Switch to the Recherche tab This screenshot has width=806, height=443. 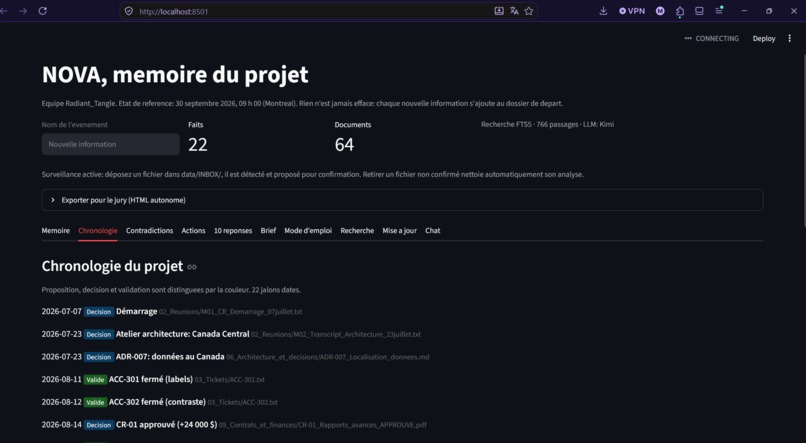pyautogui.click(x=357, y=231)
